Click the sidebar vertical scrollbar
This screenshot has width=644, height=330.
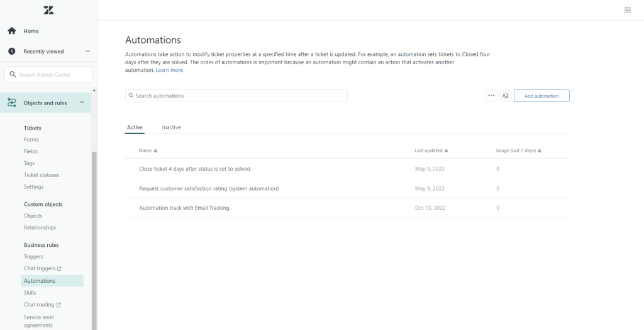[x=94, y=239]
